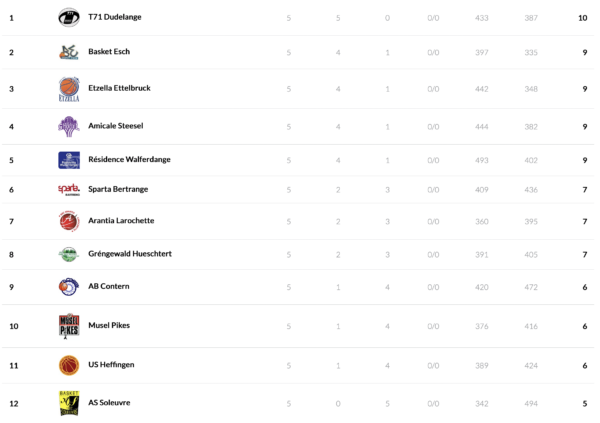Go to the Basket Esch team page
This screenshot has height=423, width=600.
(109, 52)
